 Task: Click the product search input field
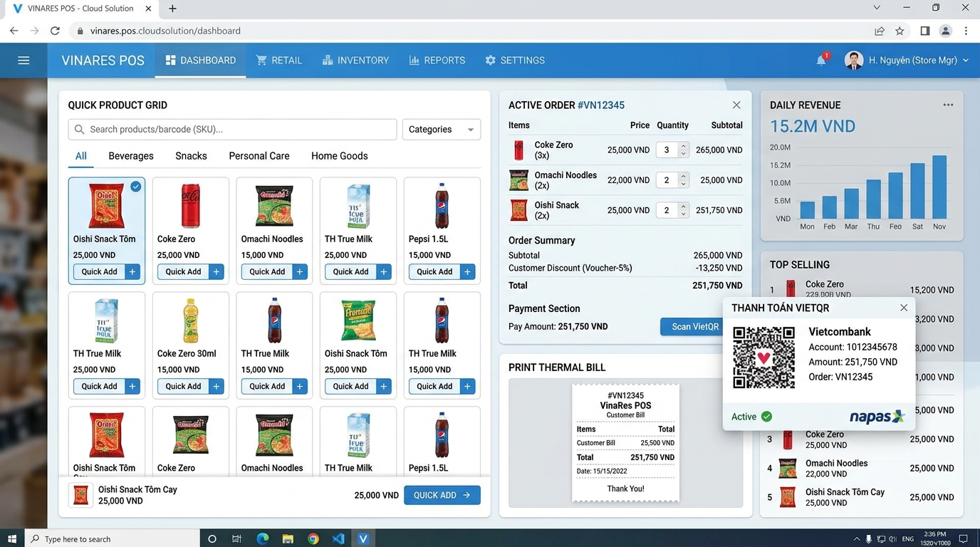[x=232, y=130]
